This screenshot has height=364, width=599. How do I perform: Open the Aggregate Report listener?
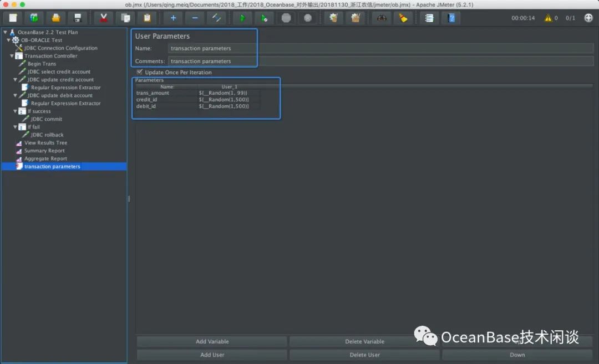click(x=45, y=158)
